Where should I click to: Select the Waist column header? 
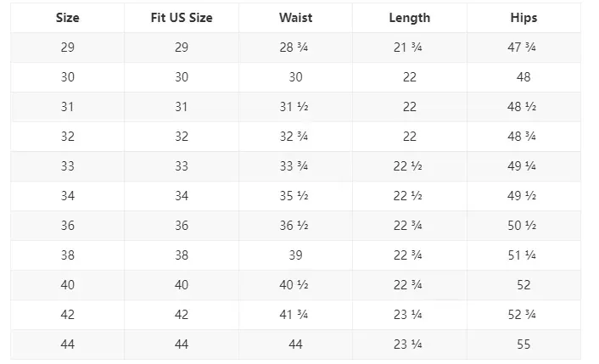click(295, 18)
